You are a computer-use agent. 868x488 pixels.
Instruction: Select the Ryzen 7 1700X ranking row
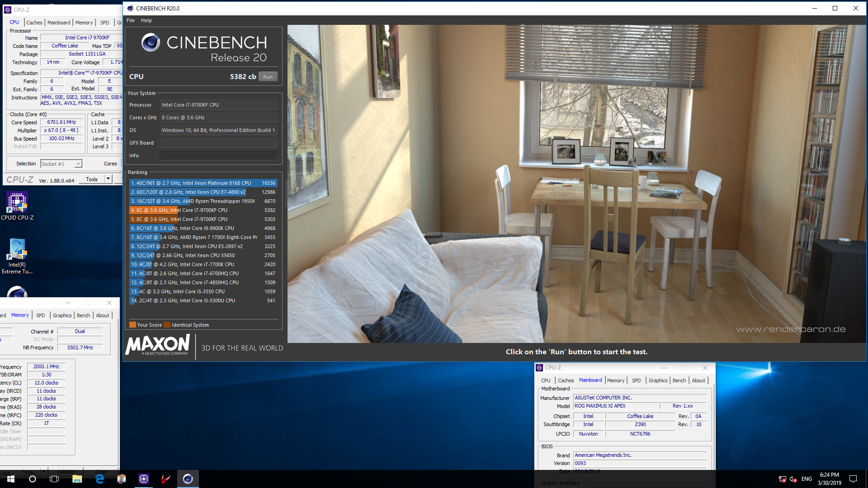(x=203, y=237)
